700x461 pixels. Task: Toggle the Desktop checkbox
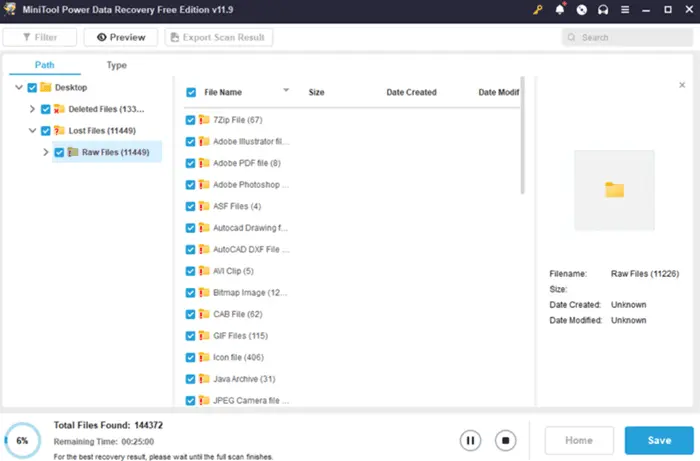[x=32, y=87]
